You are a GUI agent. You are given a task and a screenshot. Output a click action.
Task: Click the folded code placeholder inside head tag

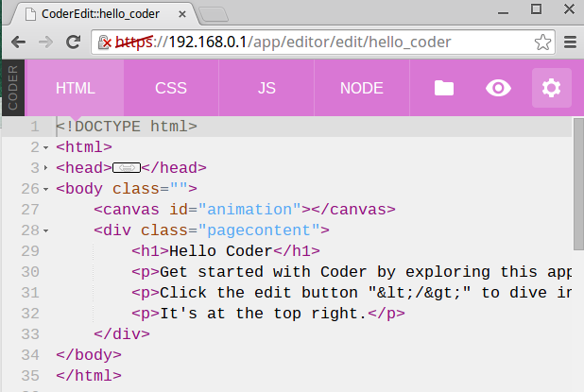127,168
